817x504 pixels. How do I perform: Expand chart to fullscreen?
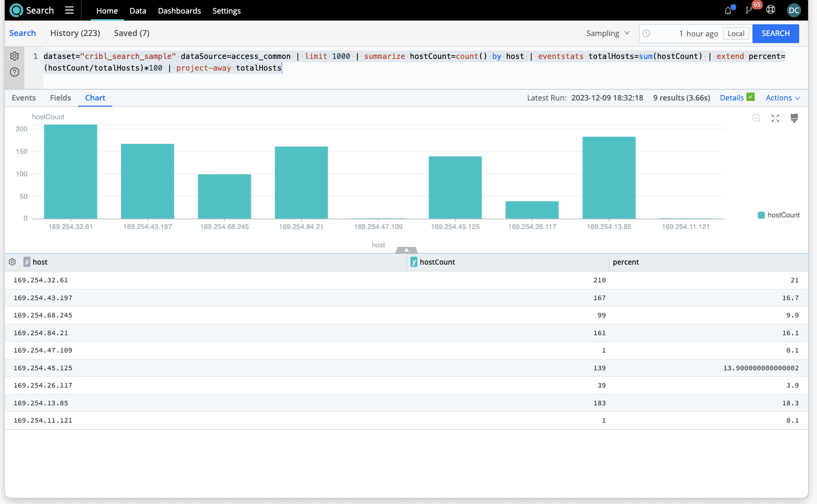775,118
